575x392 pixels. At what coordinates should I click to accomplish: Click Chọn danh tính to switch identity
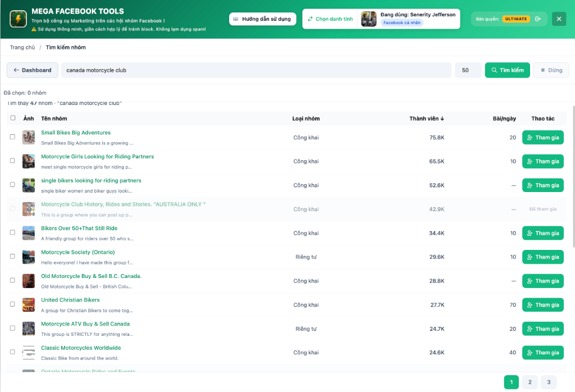tap(330, 19)
